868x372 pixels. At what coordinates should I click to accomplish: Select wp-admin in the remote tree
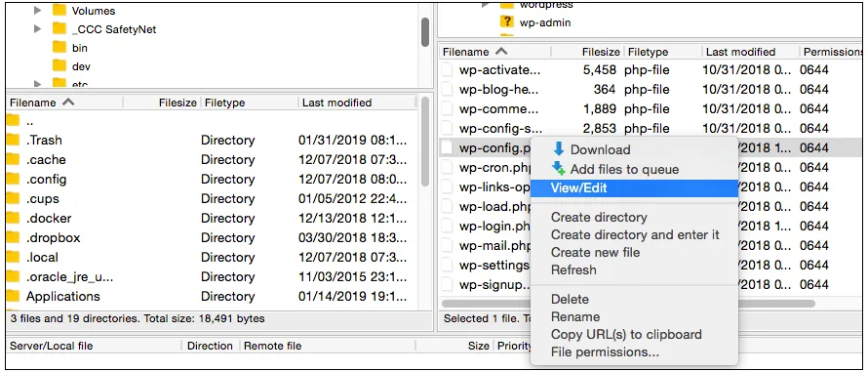(545, 22)
